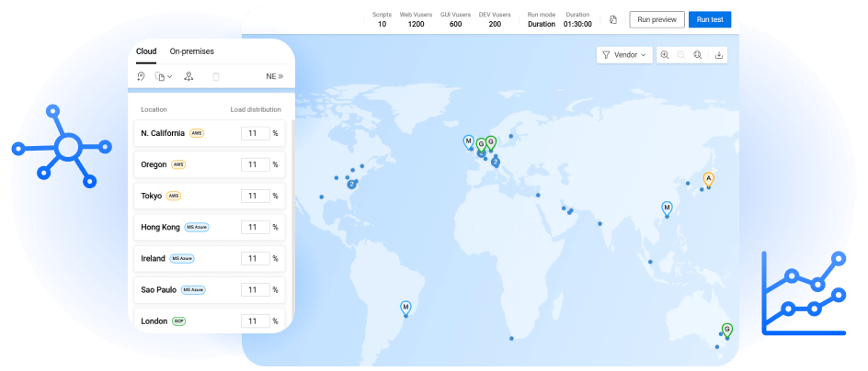Click the GUI Vusers 600 value

(455, 24)
